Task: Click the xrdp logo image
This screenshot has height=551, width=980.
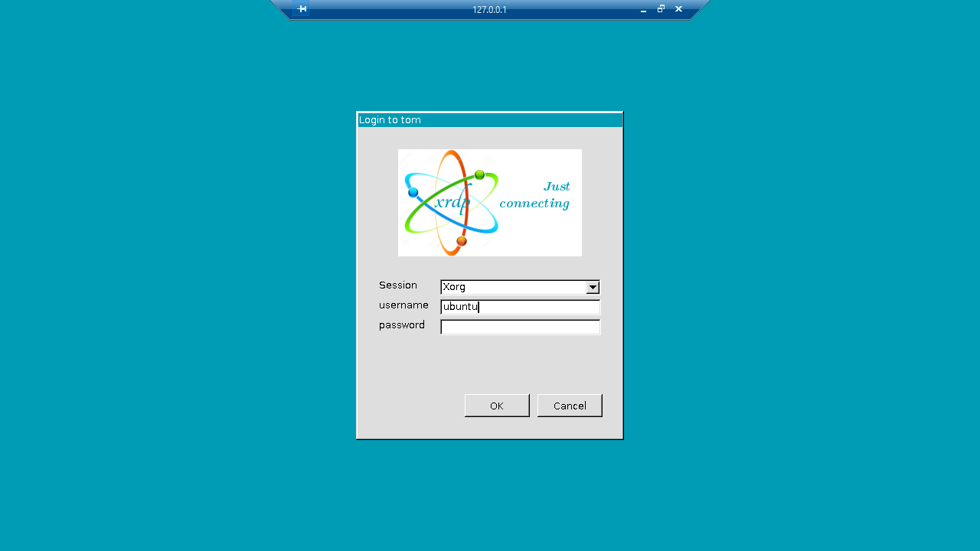Action: 490,203
